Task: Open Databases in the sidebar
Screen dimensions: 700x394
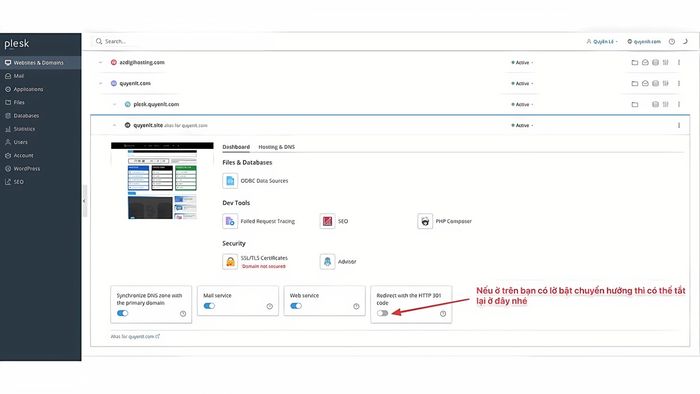Action: point(41,116)
